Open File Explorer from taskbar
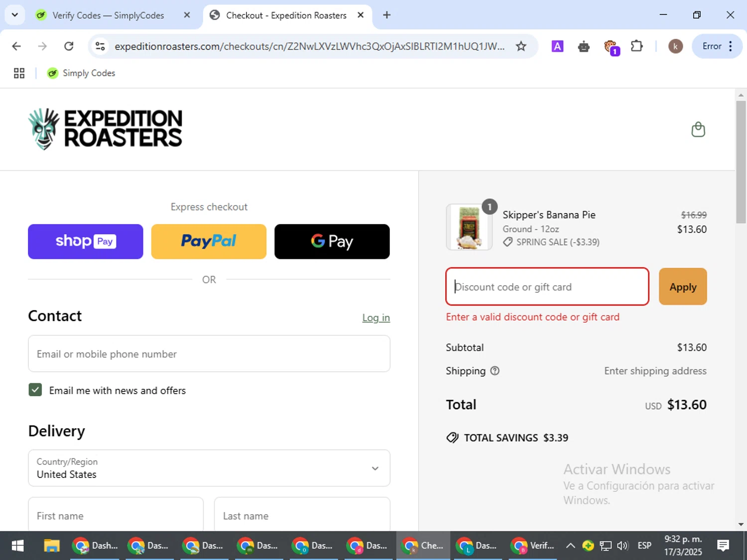This screenshot has width=747, height=560. [x=52, y=546]
